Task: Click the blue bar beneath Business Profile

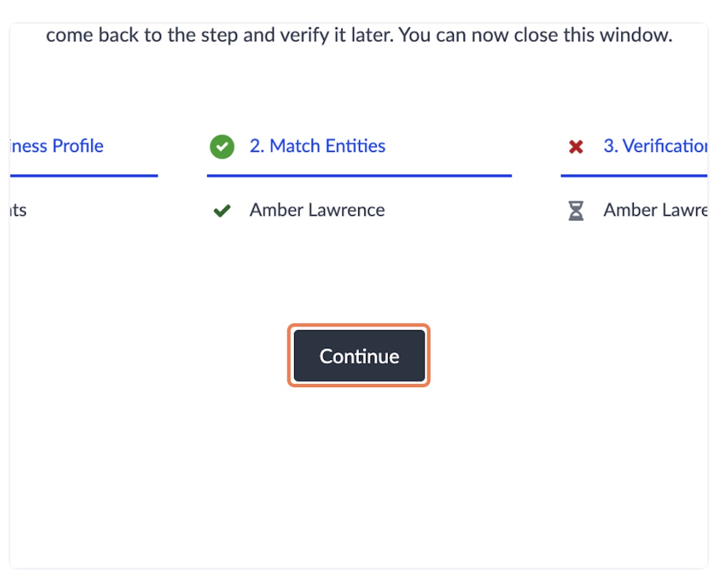Action: click(84, 175)
